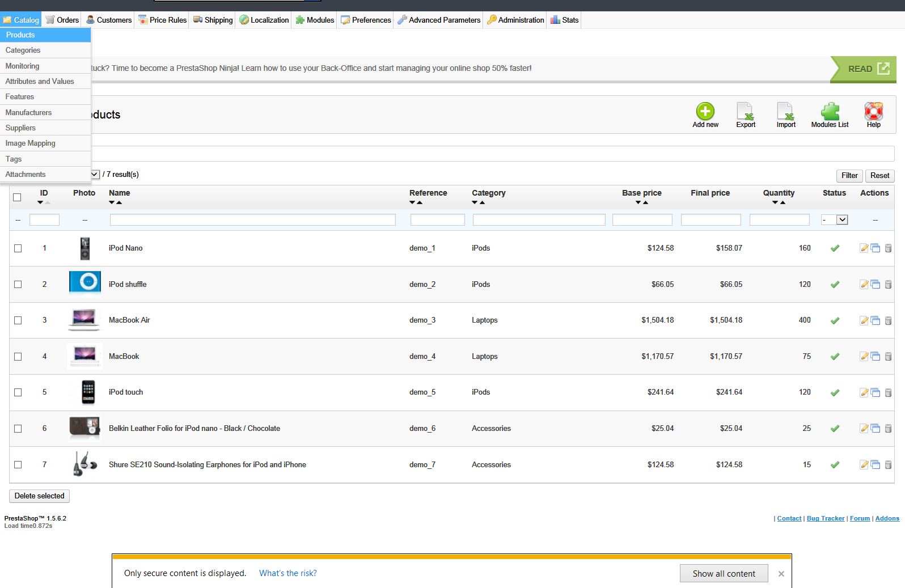Image resolution: width=905 pixels, height=588 pixels.
Task: Click the Name filter input field
Action: (x=252, y=219)
